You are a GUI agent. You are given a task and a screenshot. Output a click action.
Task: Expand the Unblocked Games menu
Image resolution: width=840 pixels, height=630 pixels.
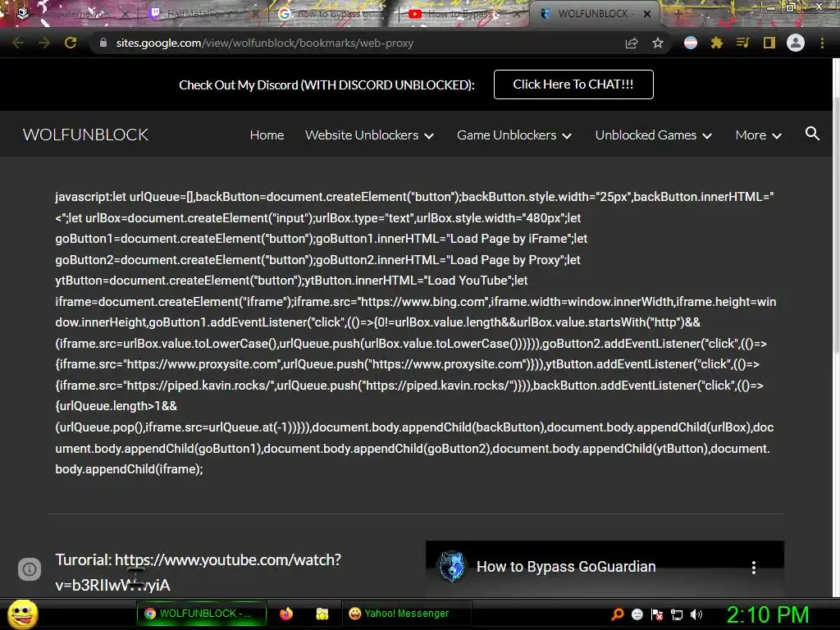point(653,135)
